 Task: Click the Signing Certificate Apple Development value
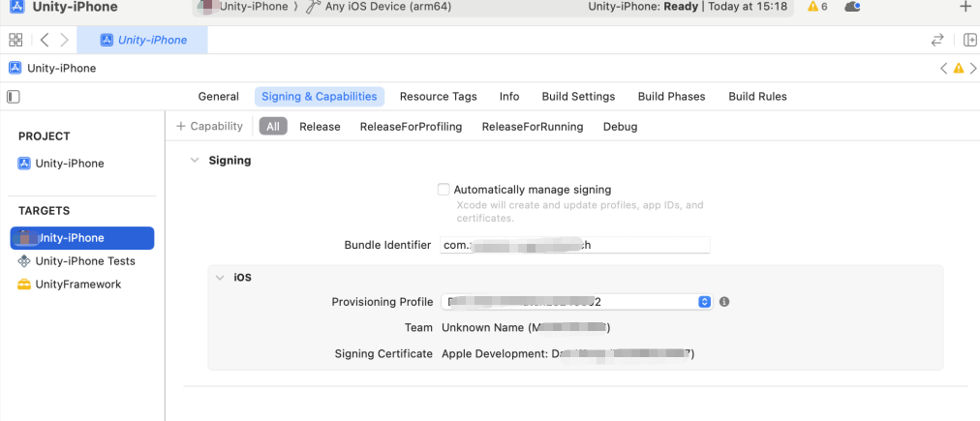point(568,353)
